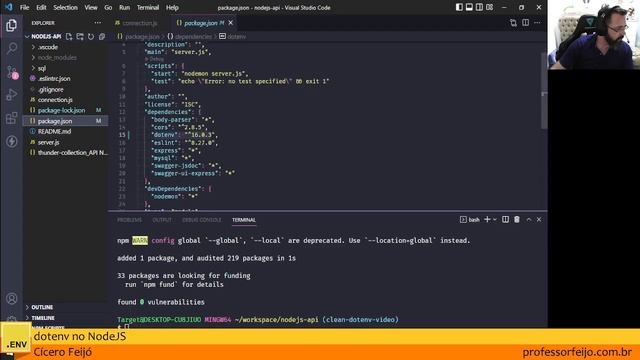Open the Extensions view
Image resolution: width=640 pixels, height=360 pixels.
coord(11,118)
